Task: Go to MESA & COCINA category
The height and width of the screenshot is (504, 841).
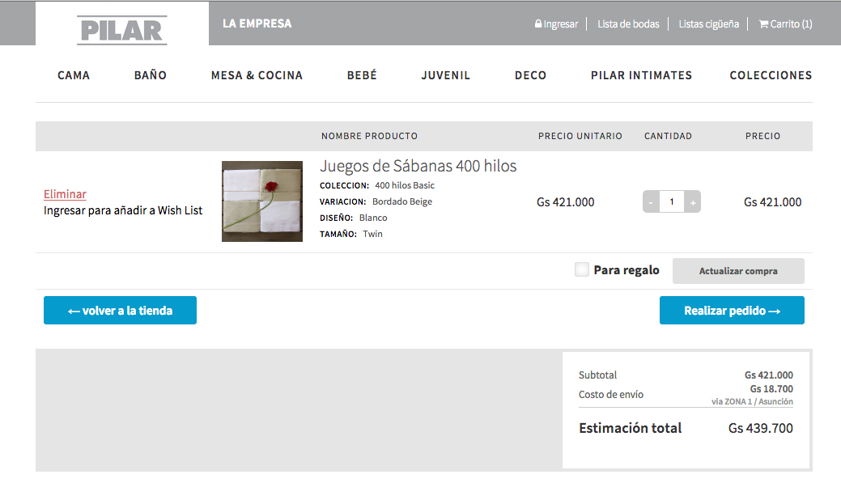Action: (257, 75)
